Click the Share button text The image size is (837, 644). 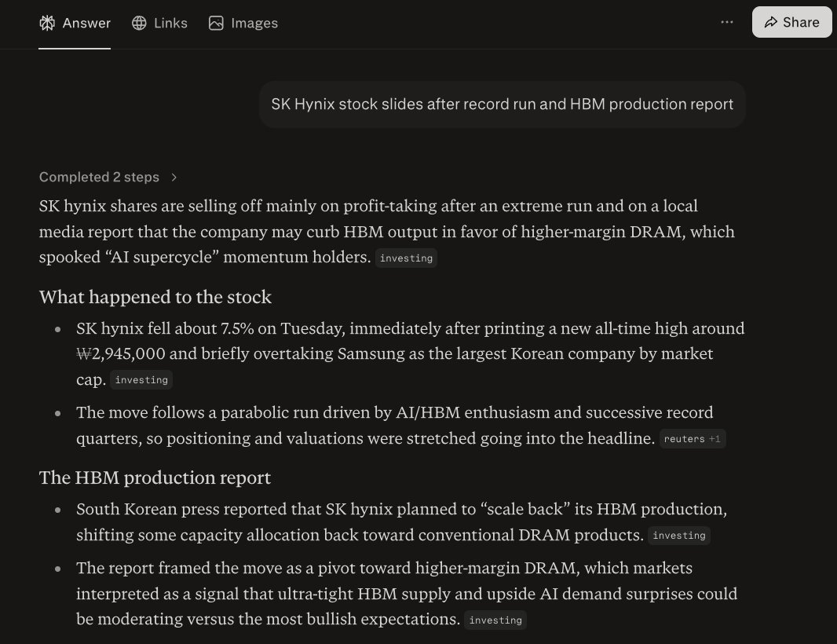(801, 22)
